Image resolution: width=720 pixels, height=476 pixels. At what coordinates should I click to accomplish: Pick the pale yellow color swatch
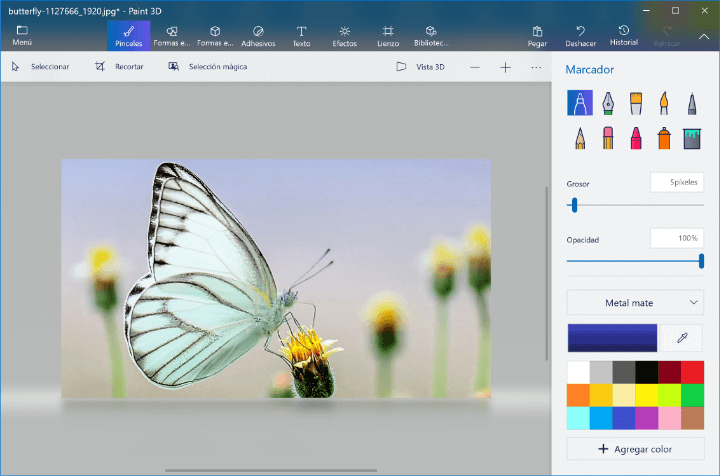624,395
